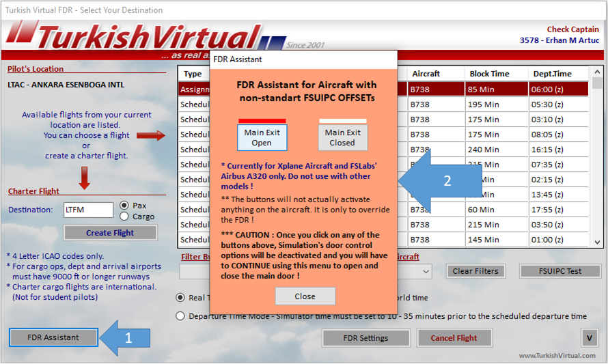Screen dimensions: 608x364
Task: Select Departure Time Mode radio button
Action: tap(180, 316)
